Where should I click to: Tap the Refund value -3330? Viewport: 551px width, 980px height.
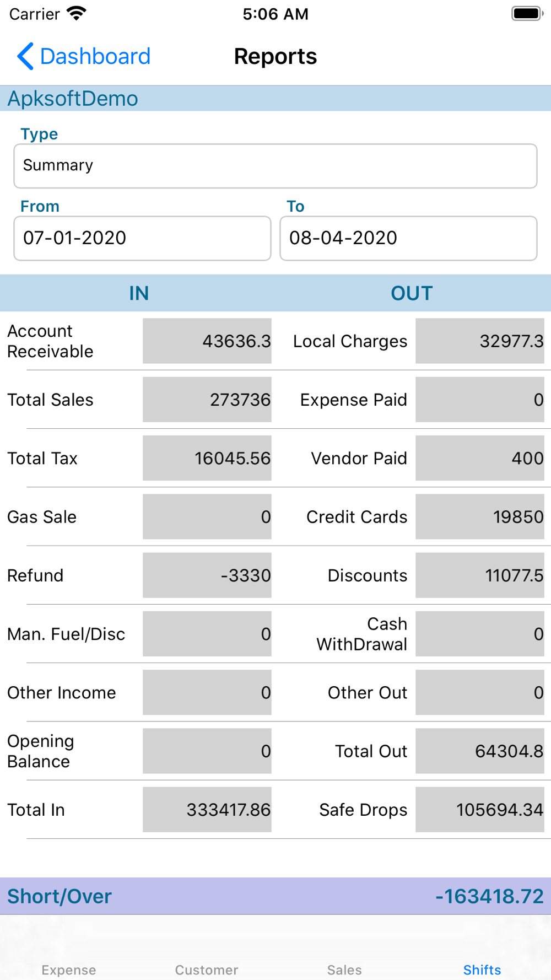coord(207,575)
